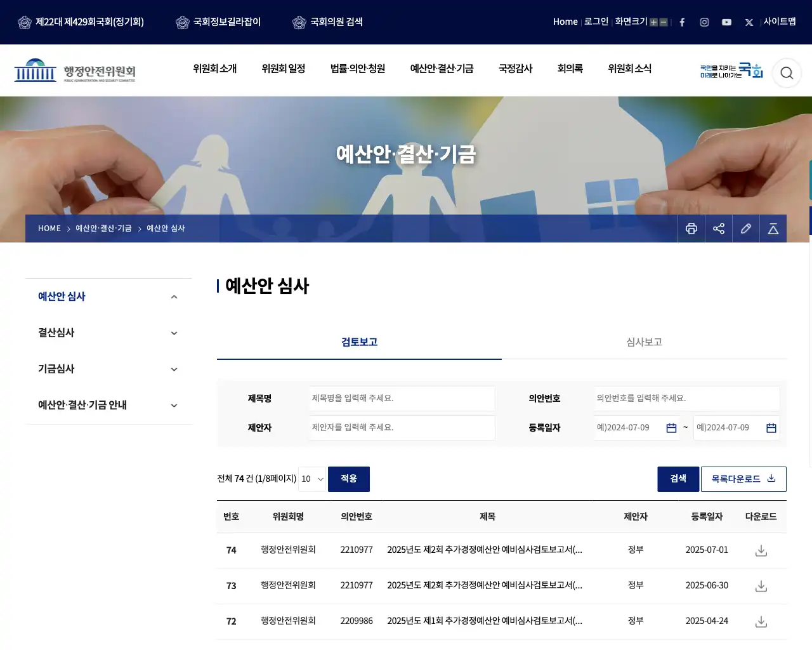The width and height of the screenshot is (812, 650).
Task: Open the 위원회 소개 menu
Action: point(215,69)
